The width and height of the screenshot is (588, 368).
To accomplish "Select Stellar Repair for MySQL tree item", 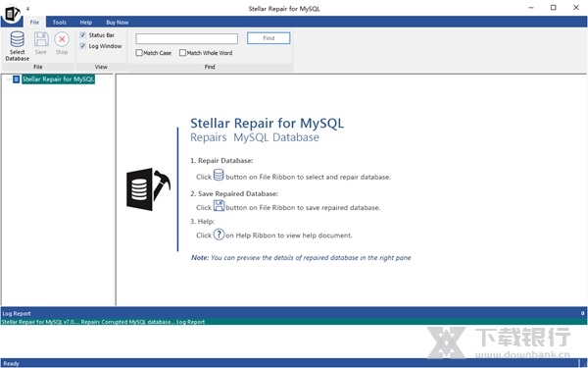I will click(58, 79).
